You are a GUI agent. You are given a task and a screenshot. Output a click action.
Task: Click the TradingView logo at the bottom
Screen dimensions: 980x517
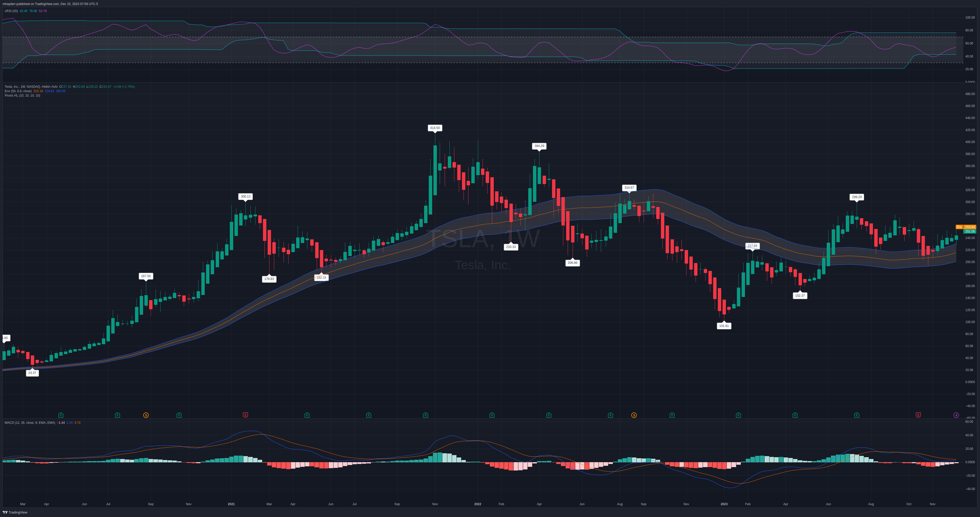[15, 512]
